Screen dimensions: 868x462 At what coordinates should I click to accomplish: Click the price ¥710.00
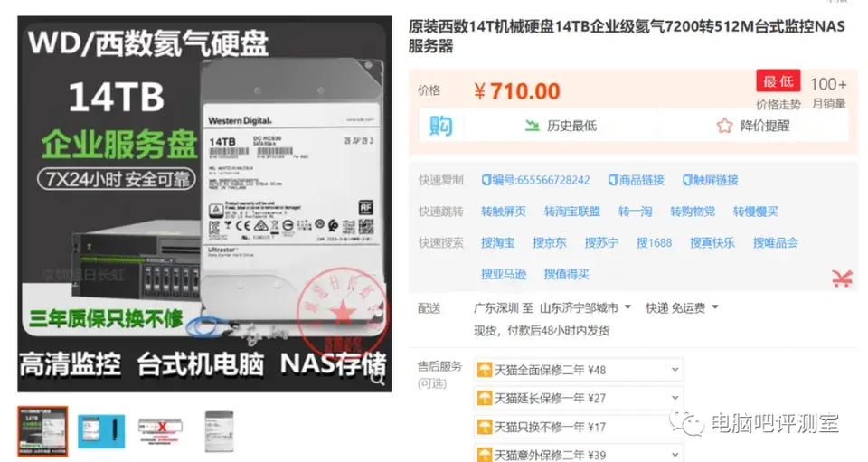pos(517,91)
